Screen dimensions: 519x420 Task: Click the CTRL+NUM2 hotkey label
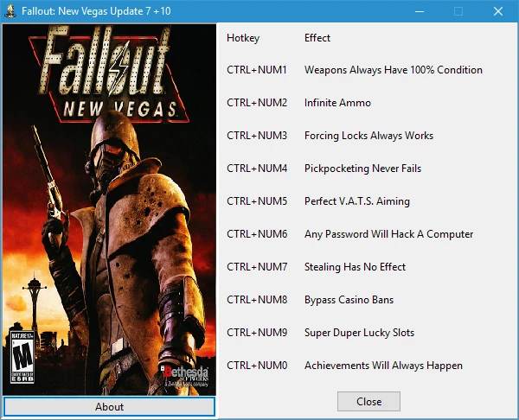[x=257, y=103]
